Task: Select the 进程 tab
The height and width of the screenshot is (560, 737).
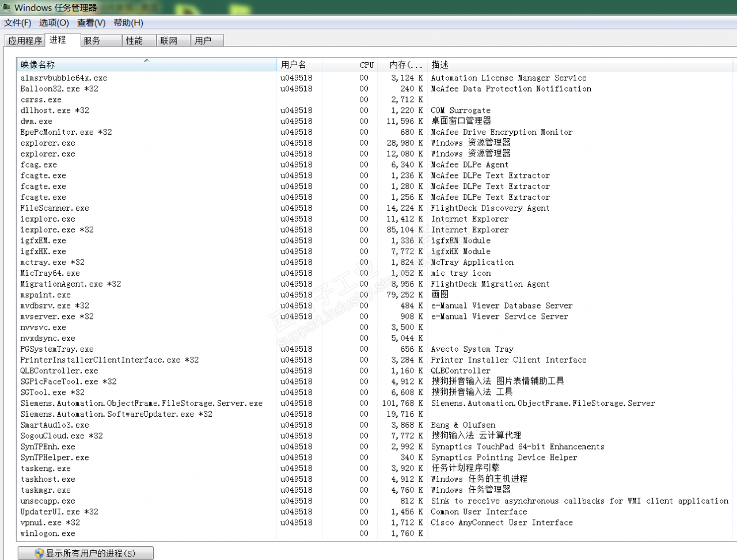Action: 62,40
